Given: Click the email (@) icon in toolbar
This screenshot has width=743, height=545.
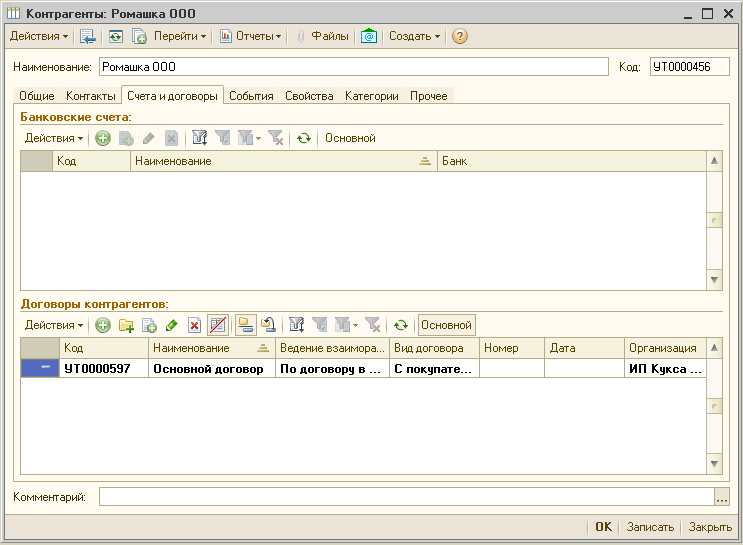Looking at the screenshot, I should (x=369, y=36).
